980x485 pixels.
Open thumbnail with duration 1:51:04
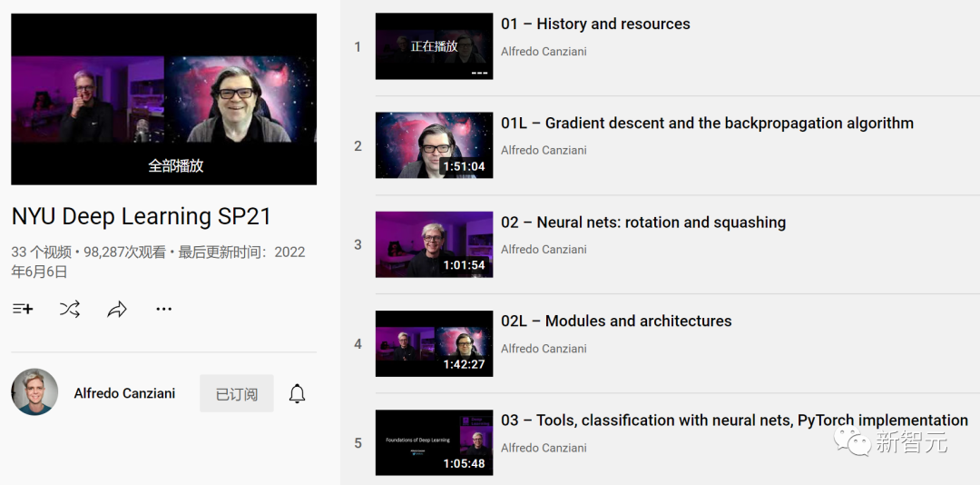434,145
